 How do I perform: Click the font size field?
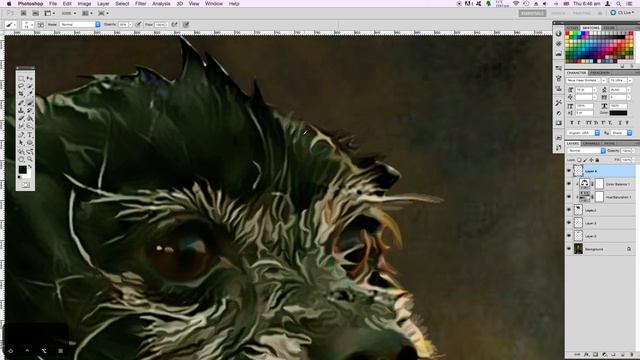[x=584, y=89]
